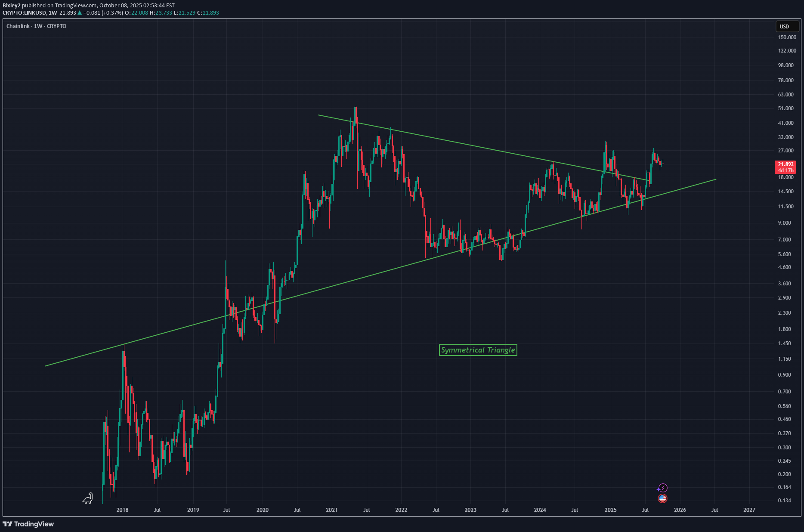Image resolution: width=804 pixels, height=532 pixels.
Task: Click the 0.134 level on price scale
Action: pos(784,501)
